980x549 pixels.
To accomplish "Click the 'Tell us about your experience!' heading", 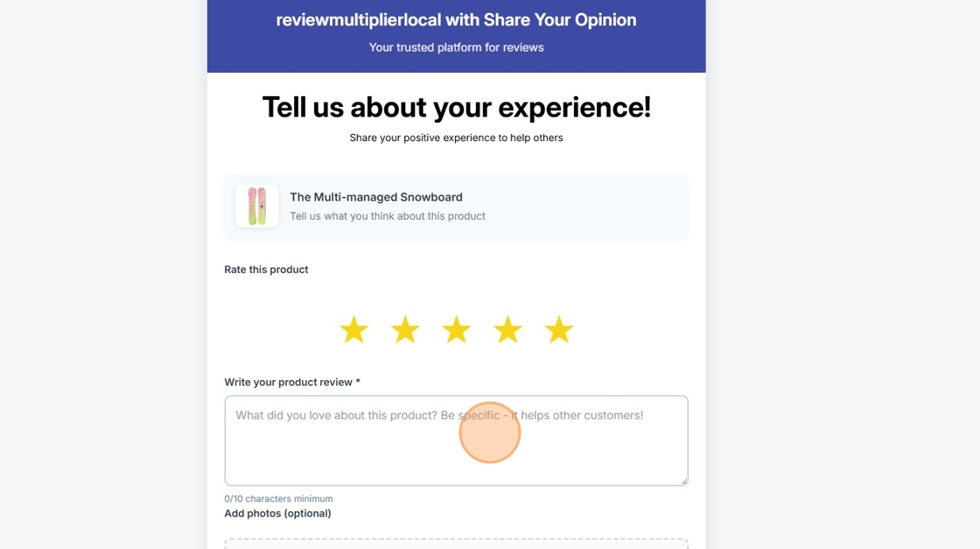I will (456, 107).
